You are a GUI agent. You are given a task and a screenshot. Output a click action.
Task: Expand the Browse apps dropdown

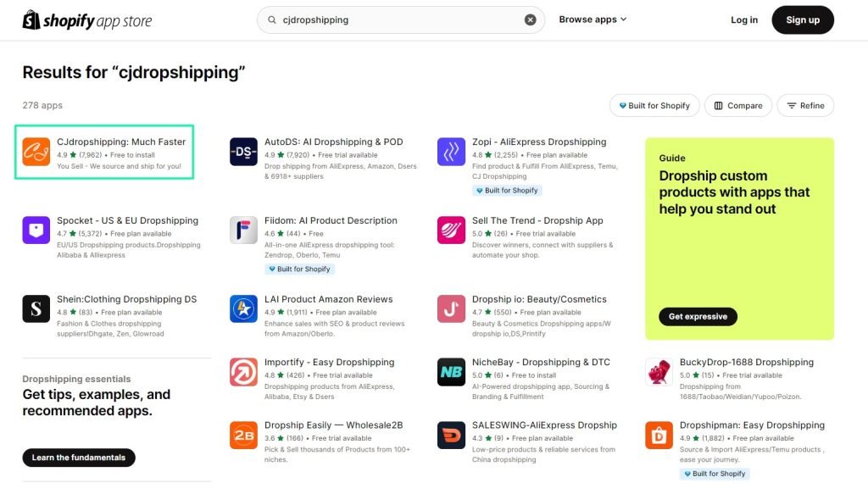(593, 19)
